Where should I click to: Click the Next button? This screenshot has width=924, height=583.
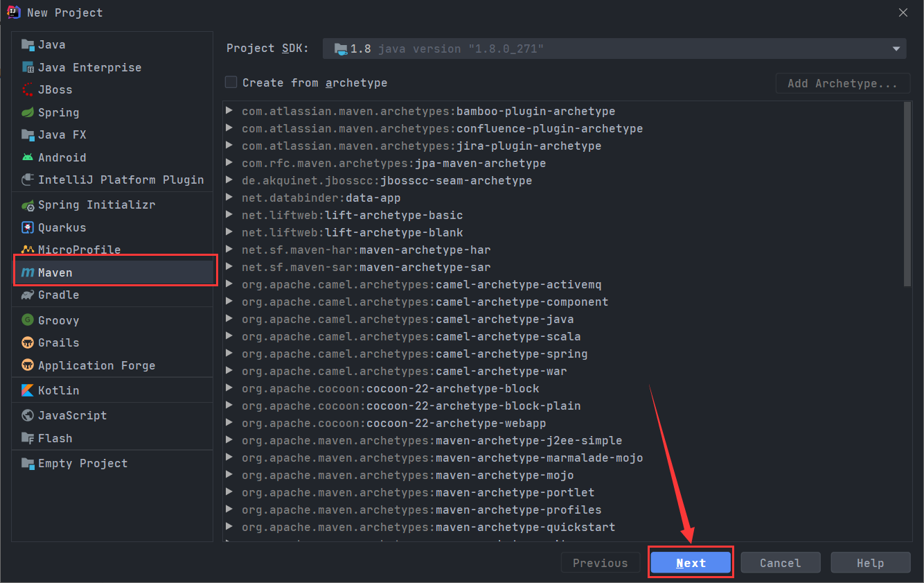[x=691, y=563]
